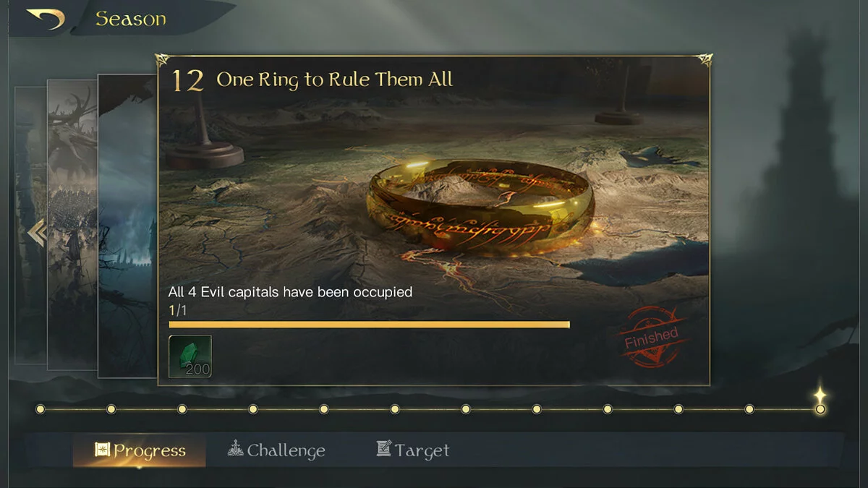Click the left double-chevron arrow

(36, 233)
